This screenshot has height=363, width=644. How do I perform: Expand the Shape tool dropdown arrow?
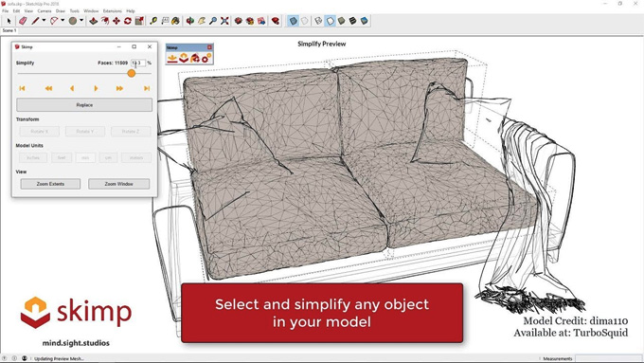point(81,21)
